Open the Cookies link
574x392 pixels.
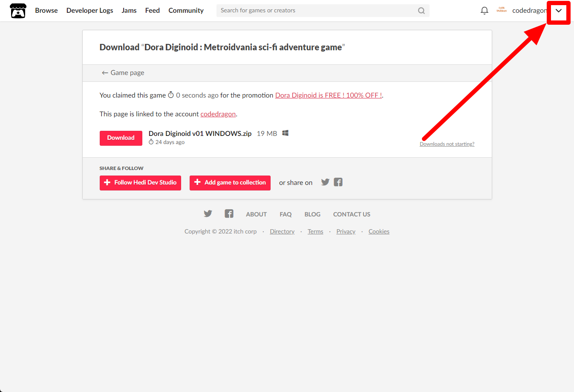tap(379, 232)
